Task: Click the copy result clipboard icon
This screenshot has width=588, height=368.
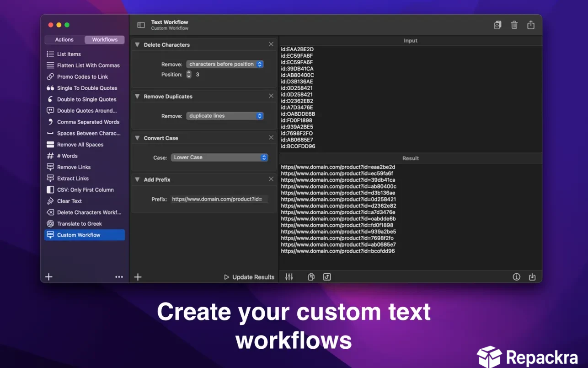Action: (x=311, y=277)
